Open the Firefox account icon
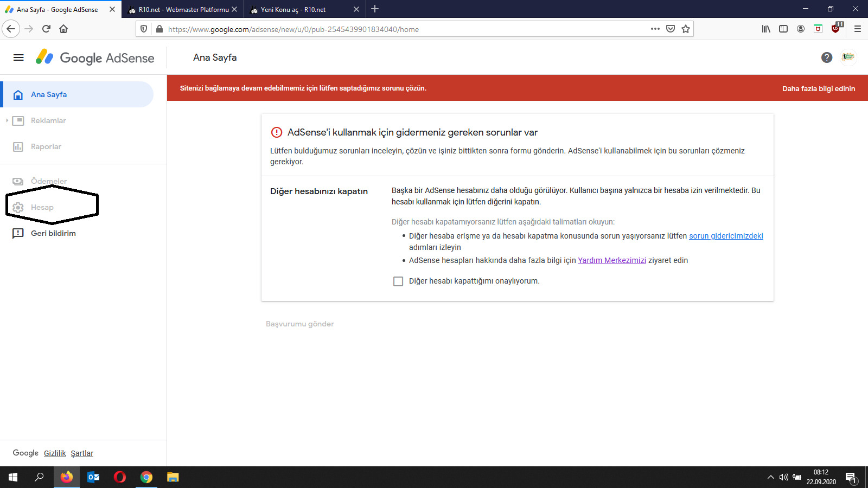The image size is (868, 488). click(801, 29)
